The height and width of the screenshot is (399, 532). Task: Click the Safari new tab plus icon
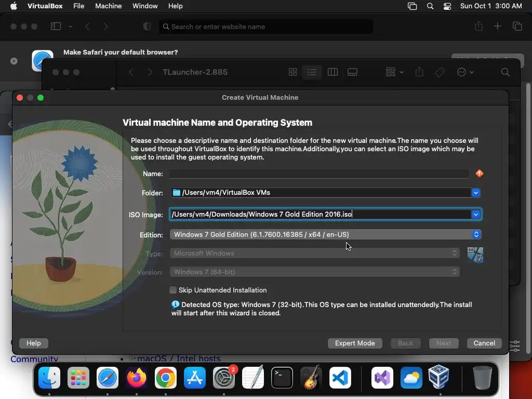tap(497, 26)
